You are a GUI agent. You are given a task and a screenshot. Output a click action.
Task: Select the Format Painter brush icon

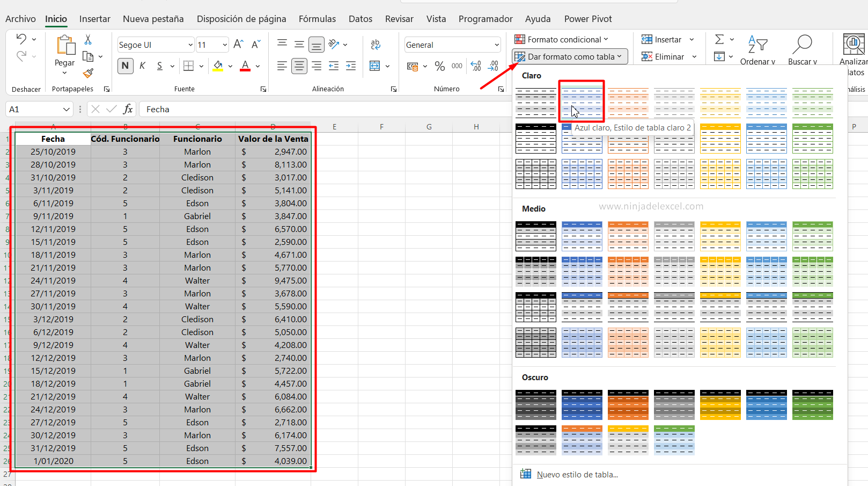[89, 73]
